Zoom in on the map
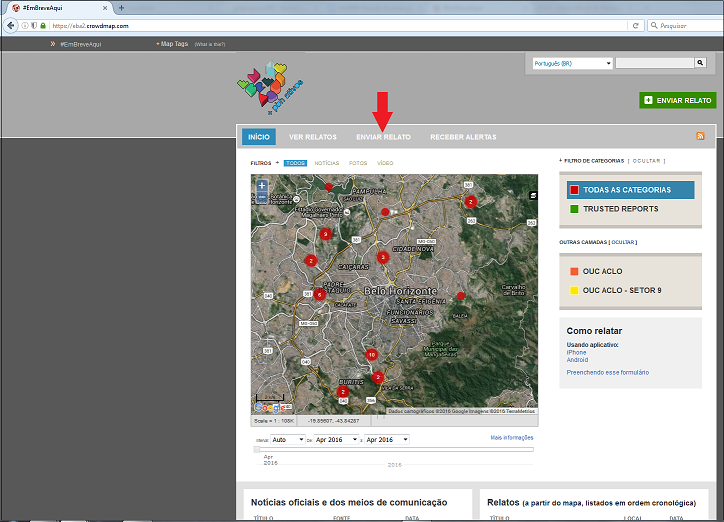The image size is (724, 522). tap(262, 185)
